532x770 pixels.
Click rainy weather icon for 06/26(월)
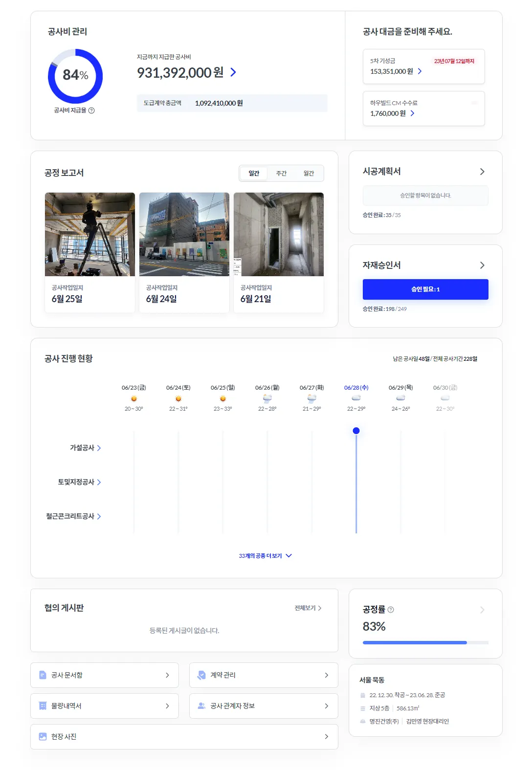(x=267, y=398)
